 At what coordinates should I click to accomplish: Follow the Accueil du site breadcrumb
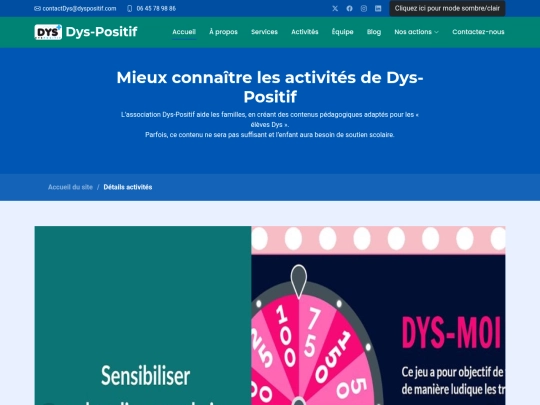click(x=70, y=187)
